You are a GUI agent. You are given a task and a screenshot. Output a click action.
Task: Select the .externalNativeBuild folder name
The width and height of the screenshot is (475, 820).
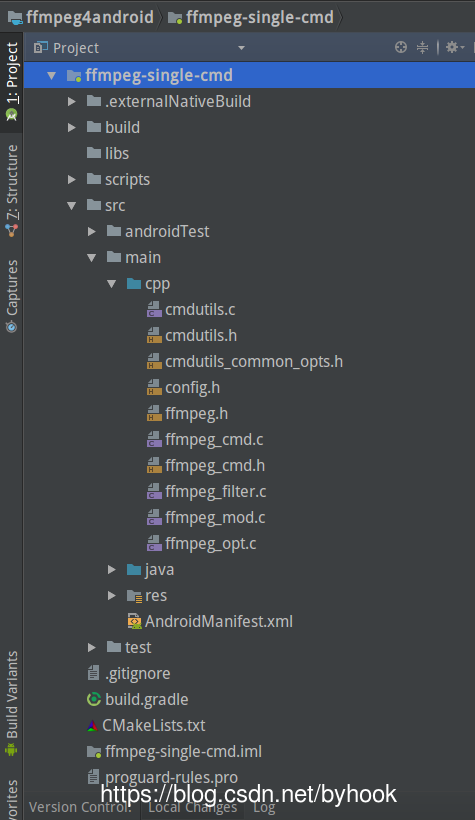[178, 101]
